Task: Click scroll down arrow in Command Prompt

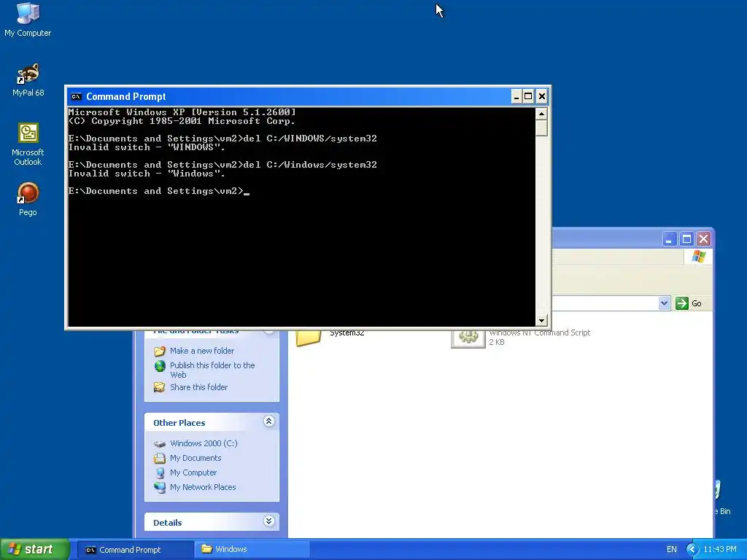Action: (x=541, y=321)
